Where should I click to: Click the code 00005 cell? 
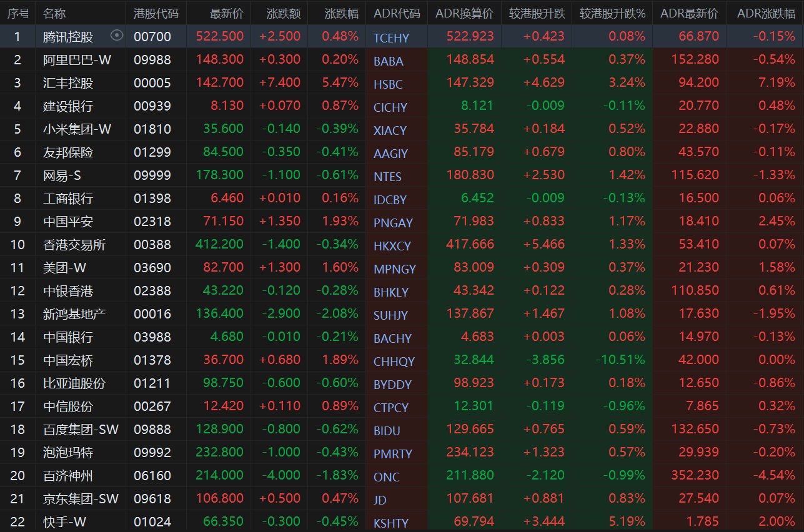point(152,83)
